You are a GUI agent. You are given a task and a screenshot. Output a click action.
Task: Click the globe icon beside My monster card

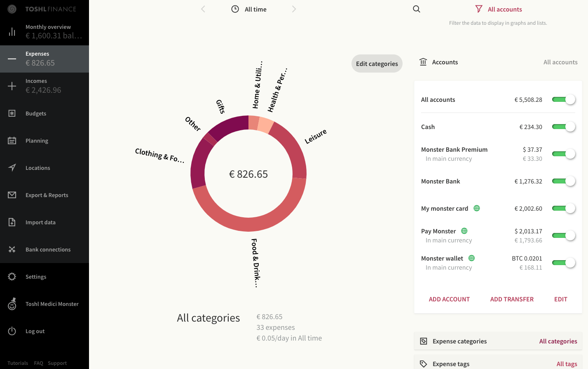[x=477, y=208]
